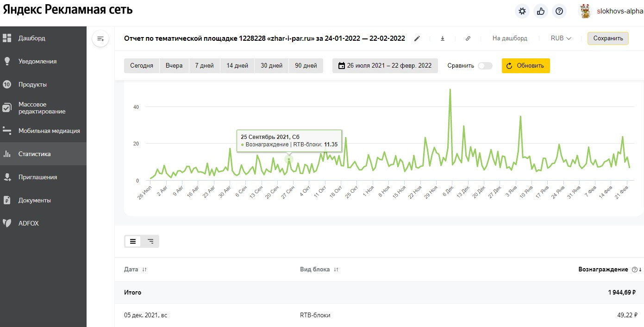Expand the RUB currency dropdown
Viewport: 644px width, 327px height.
(561, 38)
